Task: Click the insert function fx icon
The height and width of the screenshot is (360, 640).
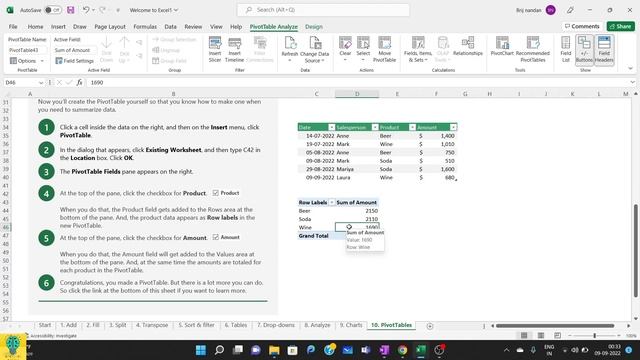Action: [79, 82]
